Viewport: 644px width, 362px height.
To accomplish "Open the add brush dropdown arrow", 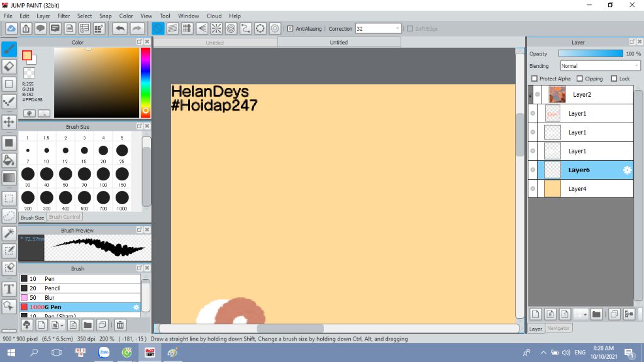I will [x=62, y=326].
